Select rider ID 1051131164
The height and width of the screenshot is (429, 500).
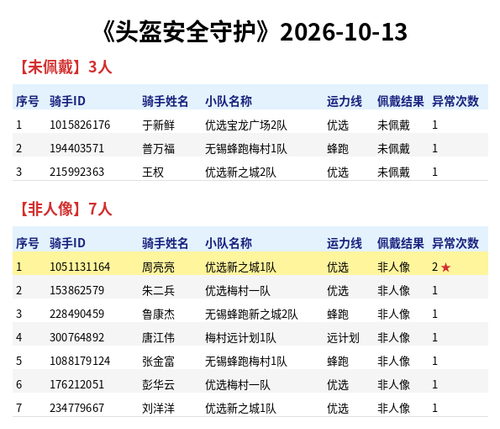click(80, 267)
